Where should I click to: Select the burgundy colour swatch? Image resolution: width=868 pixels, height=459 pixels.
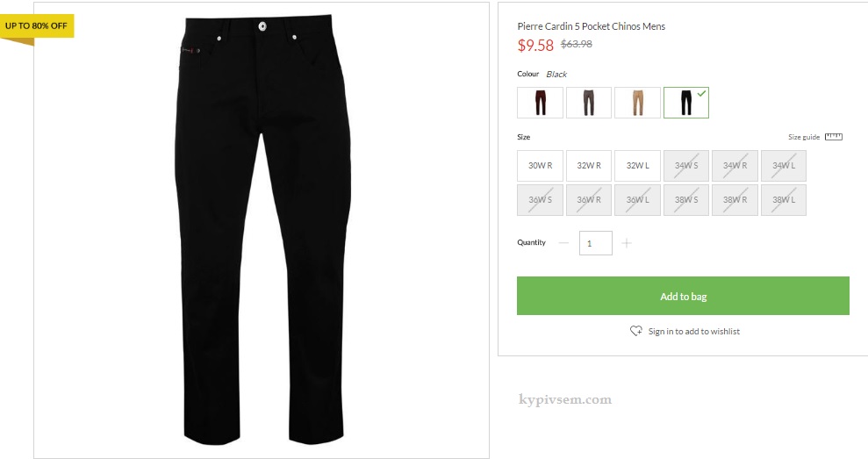point(541,103)
